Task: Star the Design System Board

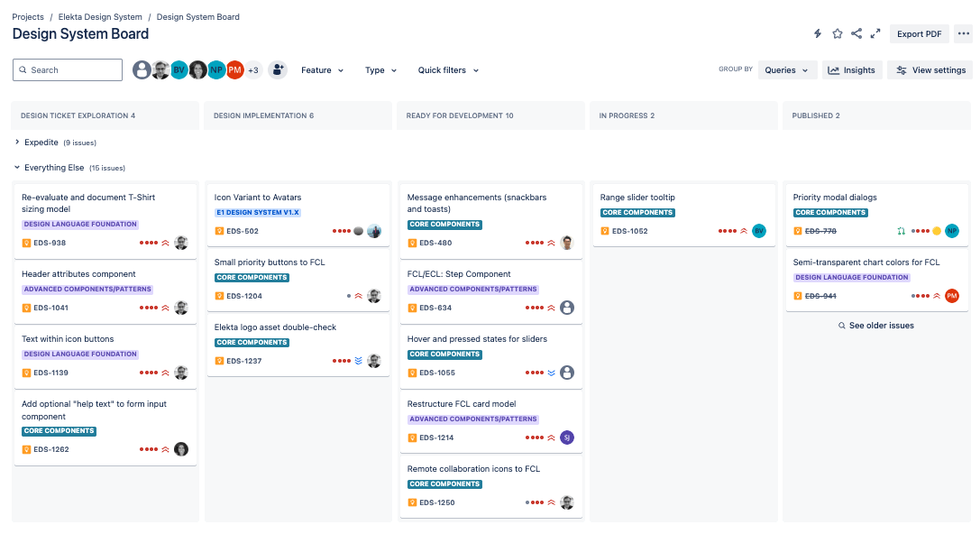Action: (837, 32)
